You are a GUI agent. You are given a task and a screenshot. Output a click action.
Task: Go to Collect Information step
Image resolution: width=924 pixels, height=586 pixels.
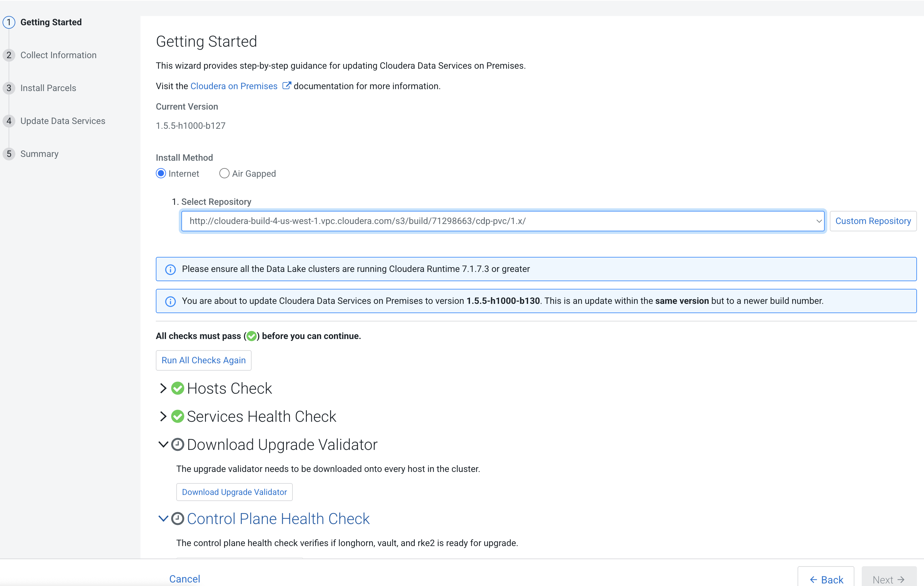coord(58,55)
